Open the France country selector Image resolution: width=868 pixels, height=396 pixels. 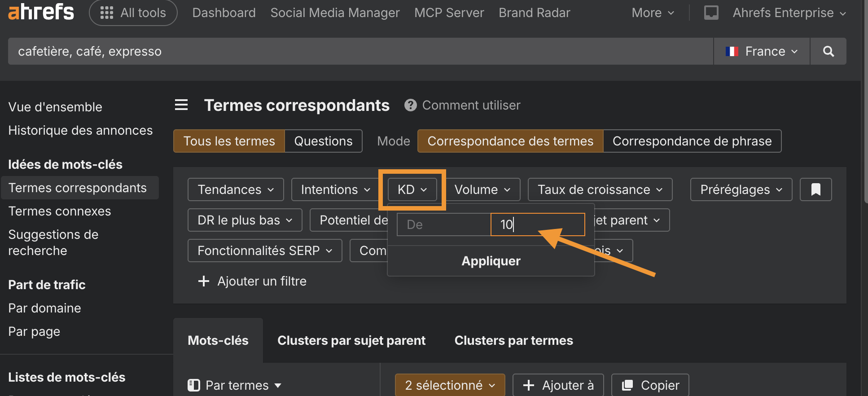(x=762, y=51)
